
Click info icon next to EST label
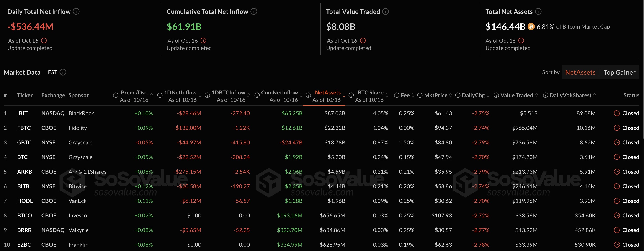point(63,72)
